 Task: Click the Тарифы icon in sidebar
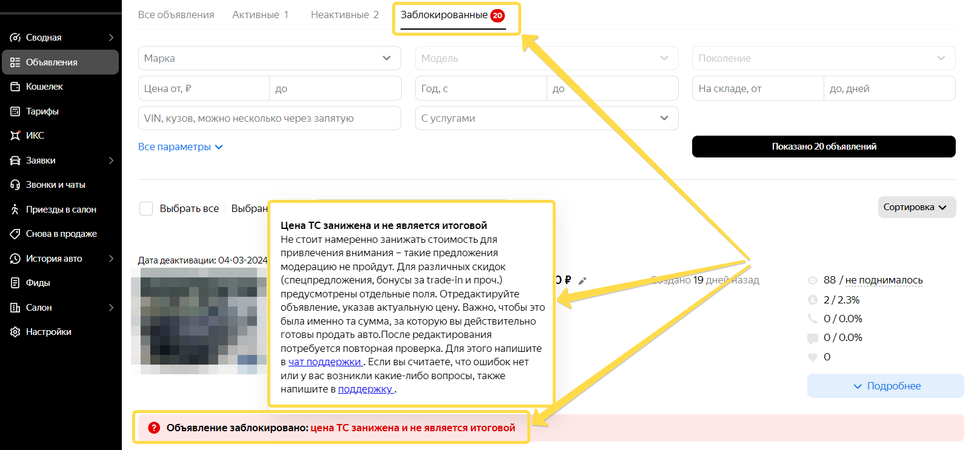[15, 111]
